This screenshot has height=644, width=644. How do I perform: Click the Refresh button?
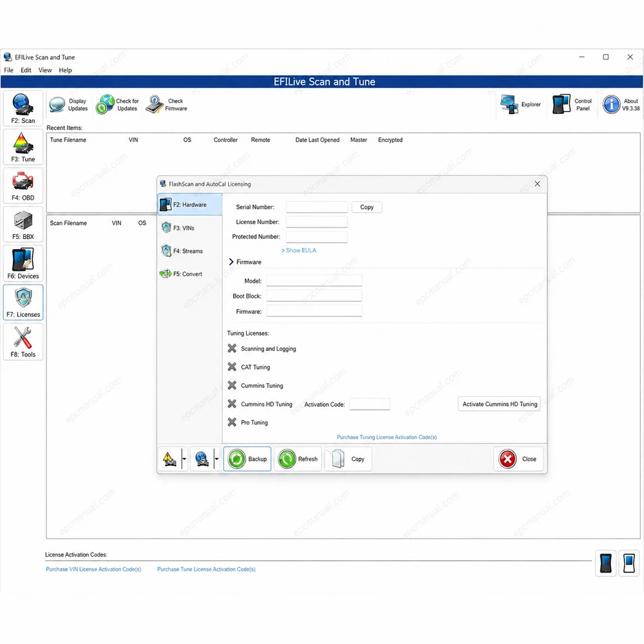(298, 459)
